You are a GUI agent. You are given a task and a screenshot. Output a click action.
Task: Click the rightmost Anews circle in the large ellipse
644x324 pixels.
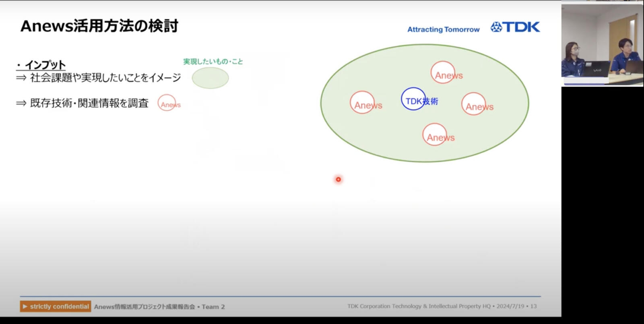click(474, 104)
